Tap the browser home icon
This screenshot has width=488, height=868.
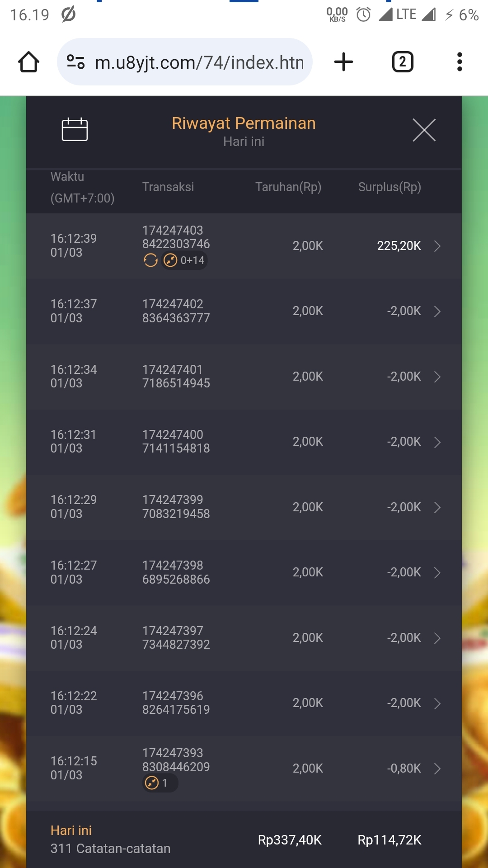pos(28,62)
